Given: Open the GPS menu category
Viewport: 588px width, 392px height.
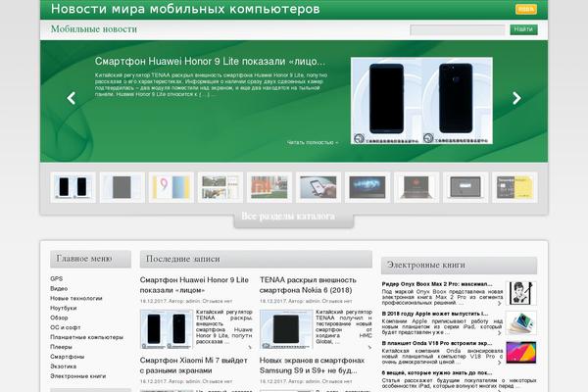Looking at the screenshot, I should (x=56, y=278).
